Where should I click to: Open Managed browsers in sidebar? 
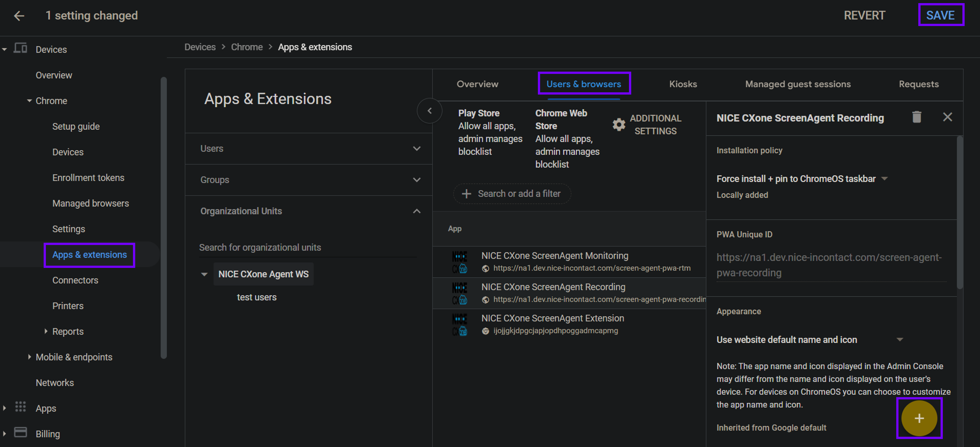[91, 203]
